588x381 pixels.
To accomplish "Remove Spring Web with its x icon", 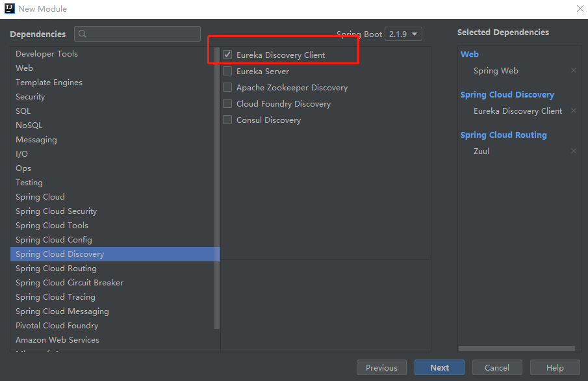I will point(573,71).
